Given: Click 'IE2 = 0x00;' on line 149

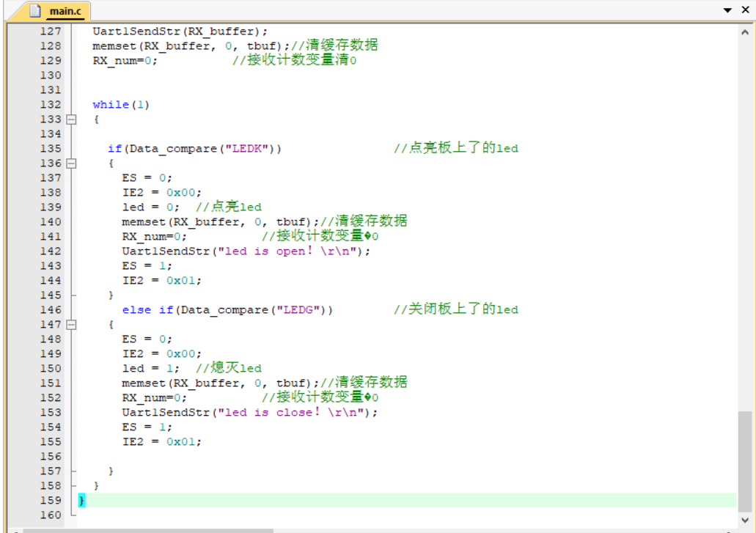Looking at the screenshot, I should [x=161, y=353].
